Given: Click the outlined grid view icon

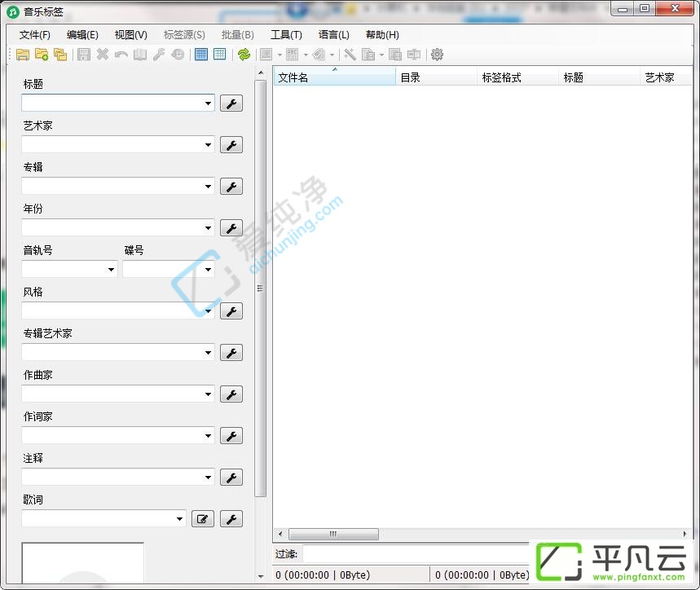Looking at the screenshot, I should pos(220,55).
